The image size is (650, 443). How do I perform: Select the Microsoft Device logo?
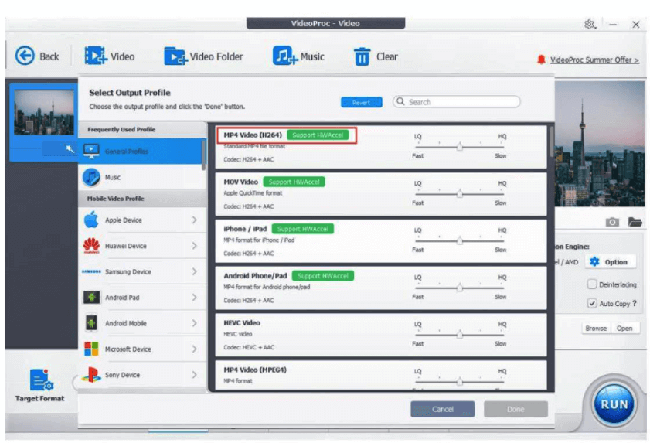91,349
